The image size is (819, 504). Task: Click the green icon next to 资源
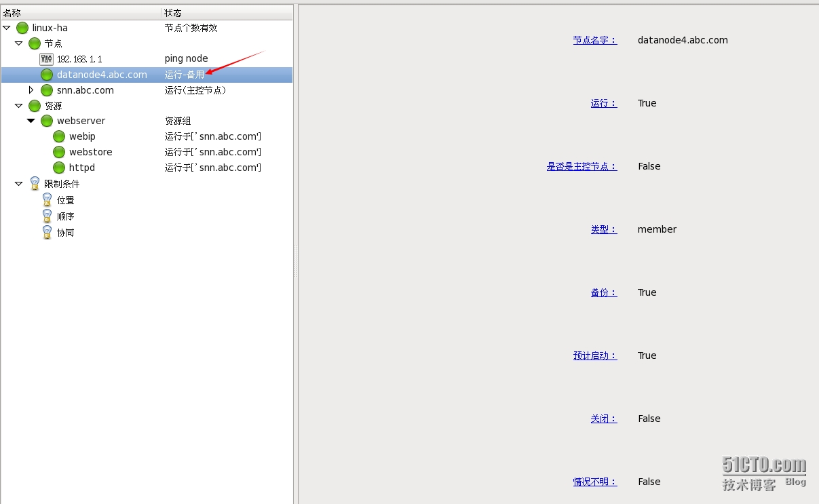35,106
